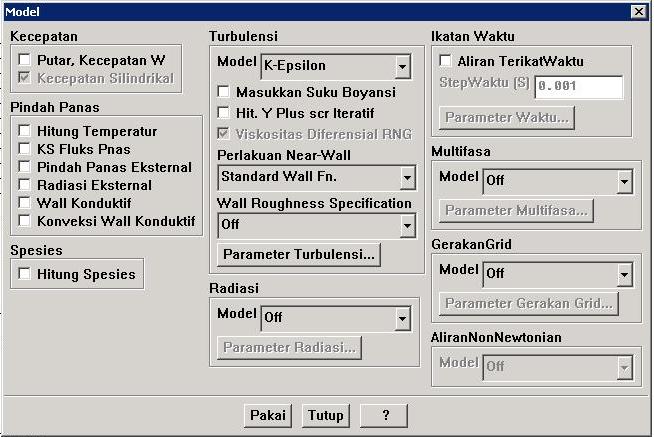Open Radiasi Model dropdown
Screen dimensions: 654x437
coord(336,318)
